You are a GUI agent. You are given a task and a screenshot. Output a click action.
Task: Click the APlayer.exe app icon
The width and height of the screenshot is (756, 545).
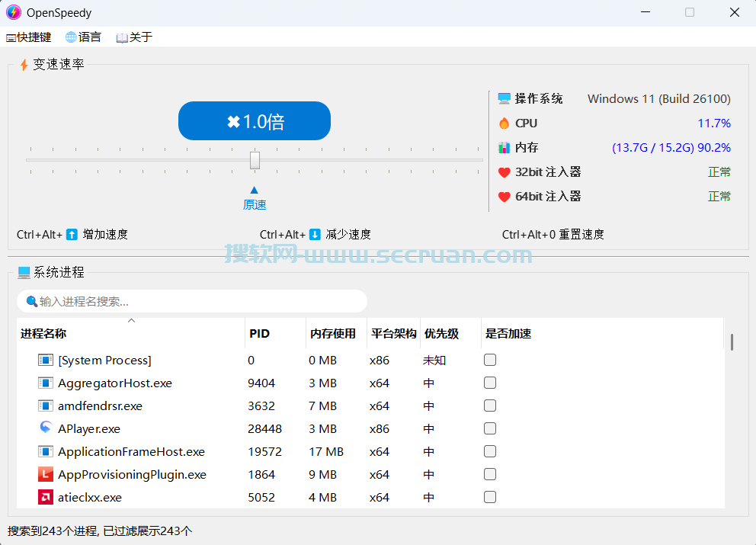(45, 428)
